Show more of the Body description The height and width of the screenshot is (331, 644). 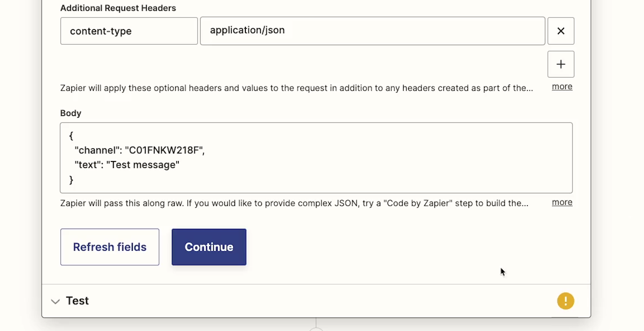point(562,203)
